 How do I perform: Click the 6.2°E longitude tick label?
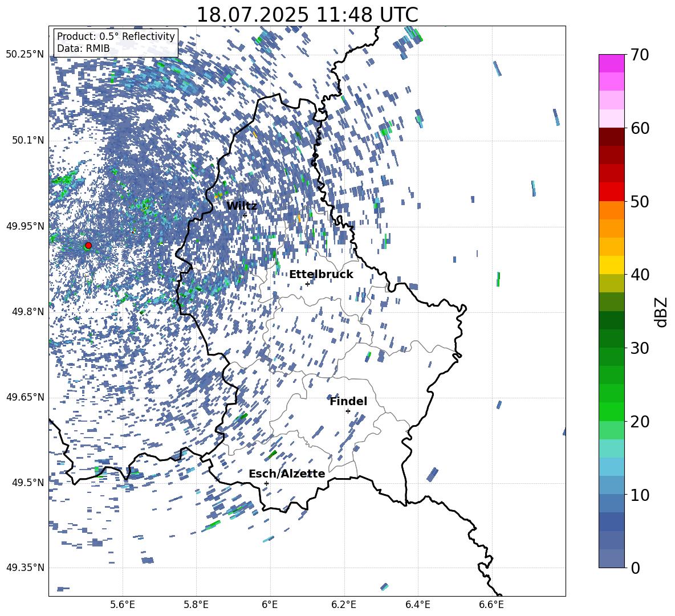click(x=344, y=605)
